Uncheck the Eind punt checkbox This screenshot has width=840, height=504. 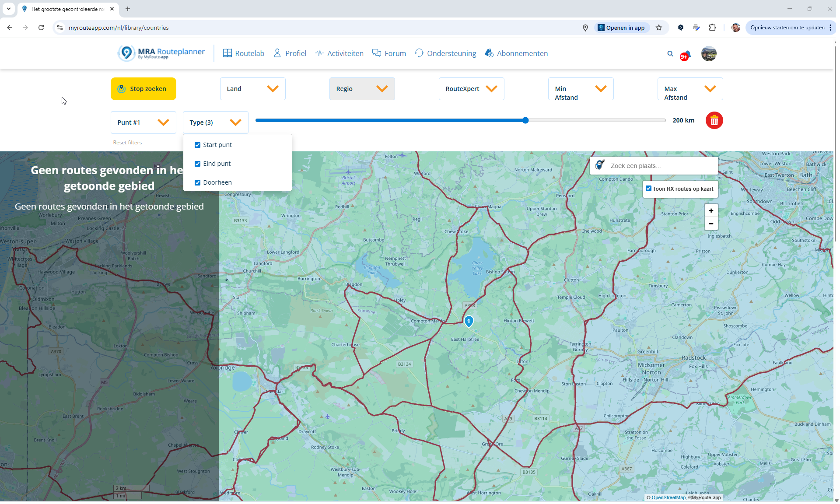pyautogui.click(x=197, y=164)
